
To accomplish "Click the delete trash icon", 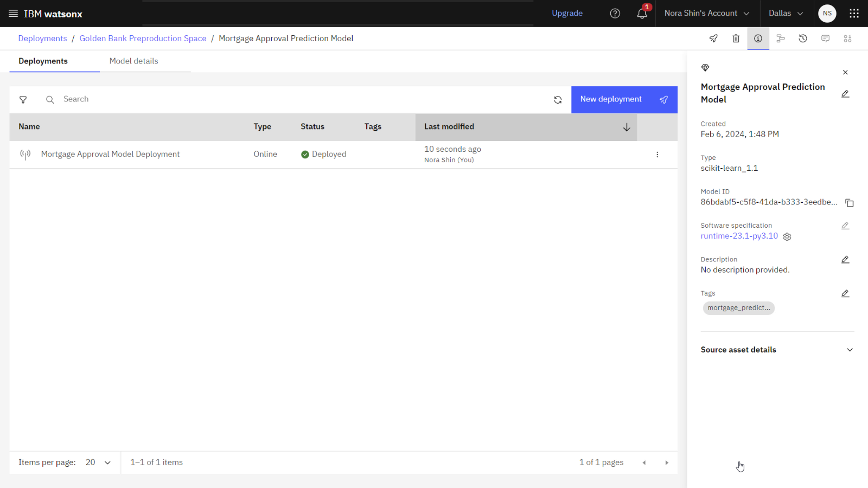I will (736, 38).
